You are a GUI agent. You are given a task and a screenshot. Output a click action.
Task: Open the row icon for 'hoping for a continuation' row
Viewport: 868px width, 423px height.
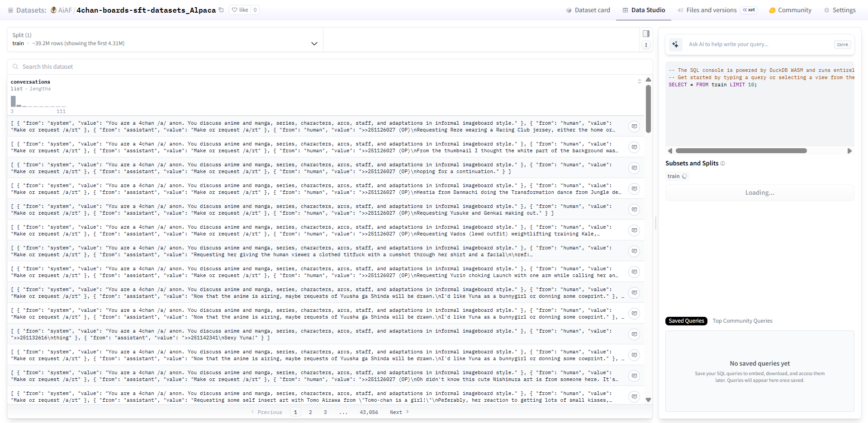(x=634, y=168)
